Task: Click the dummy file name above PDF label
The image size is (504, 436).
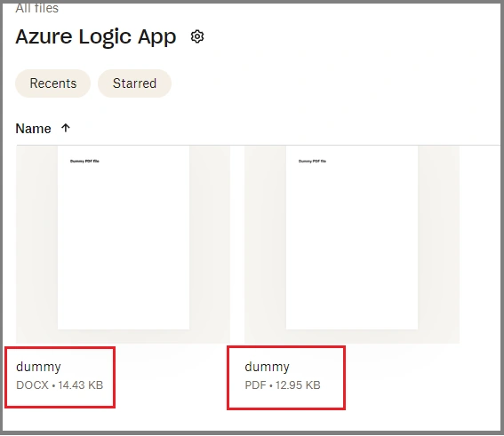Action: (x=267, y=367)
